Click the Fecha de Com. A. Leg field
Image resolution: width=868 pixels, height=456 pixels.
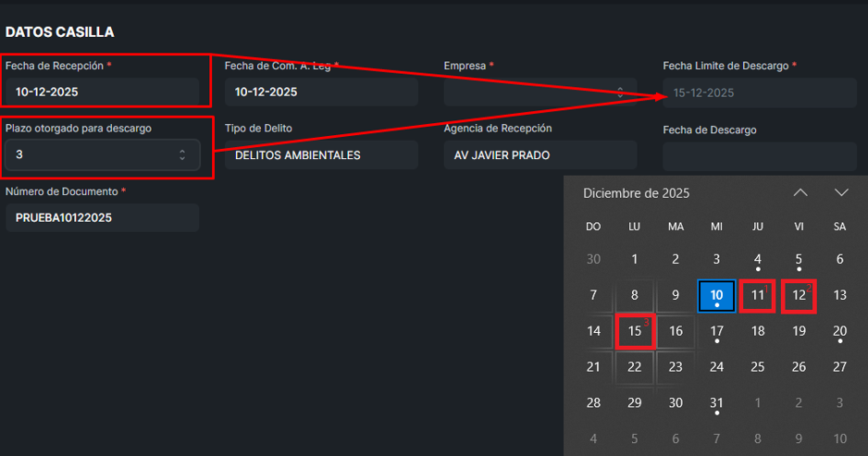(x=321, y=92)
